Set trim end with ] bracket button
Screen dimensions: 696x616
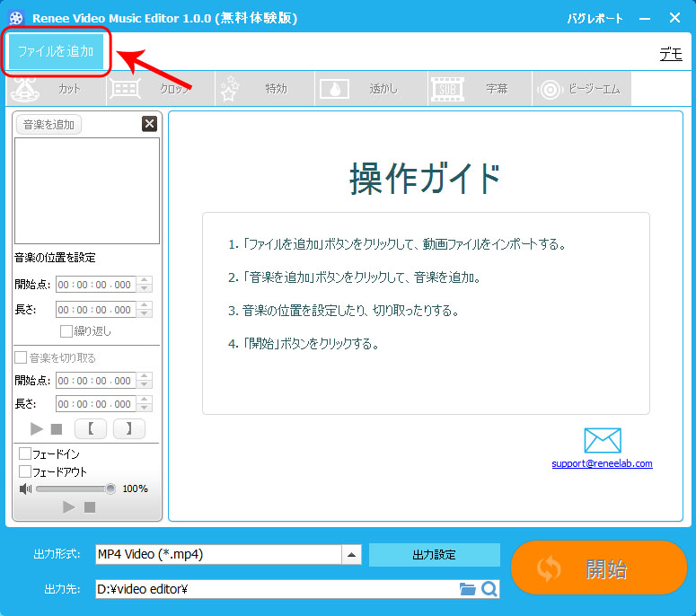128,428
